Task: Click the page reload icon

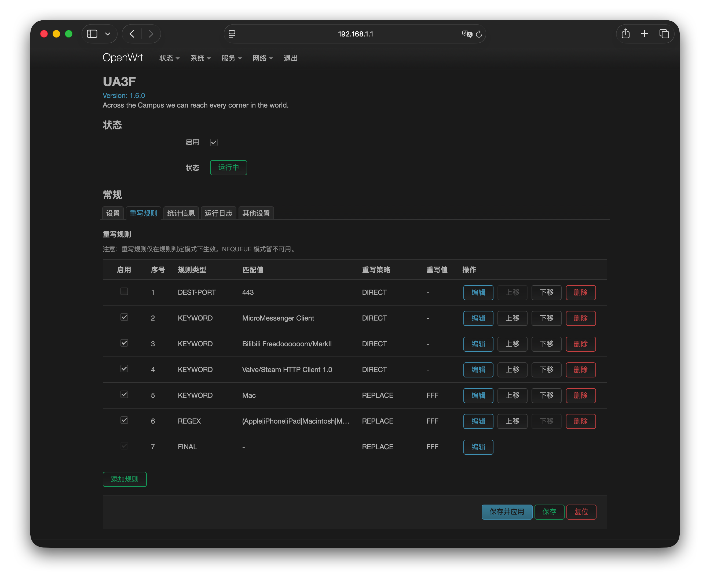Action: (x=479, y=34)
